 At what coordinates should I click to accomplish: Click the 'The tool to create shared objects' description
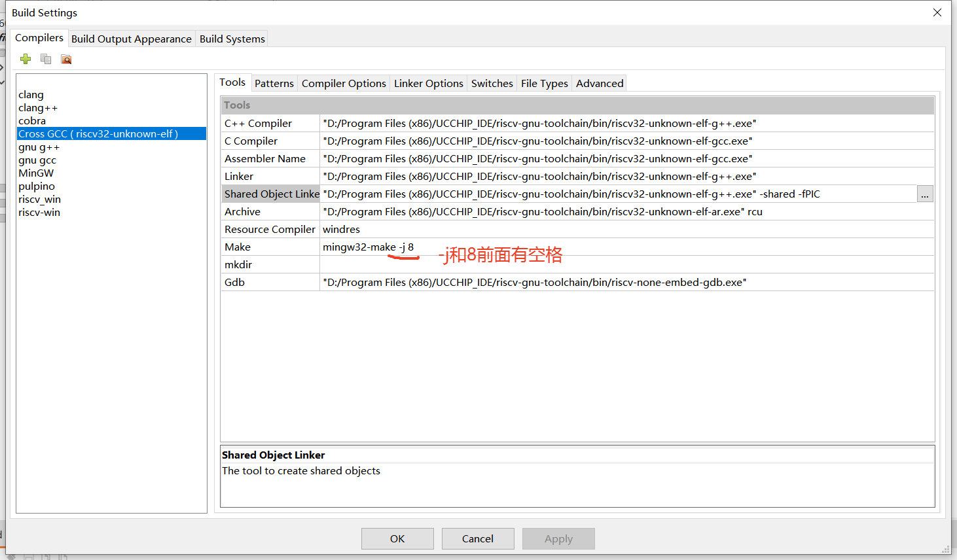coord(301,470)
